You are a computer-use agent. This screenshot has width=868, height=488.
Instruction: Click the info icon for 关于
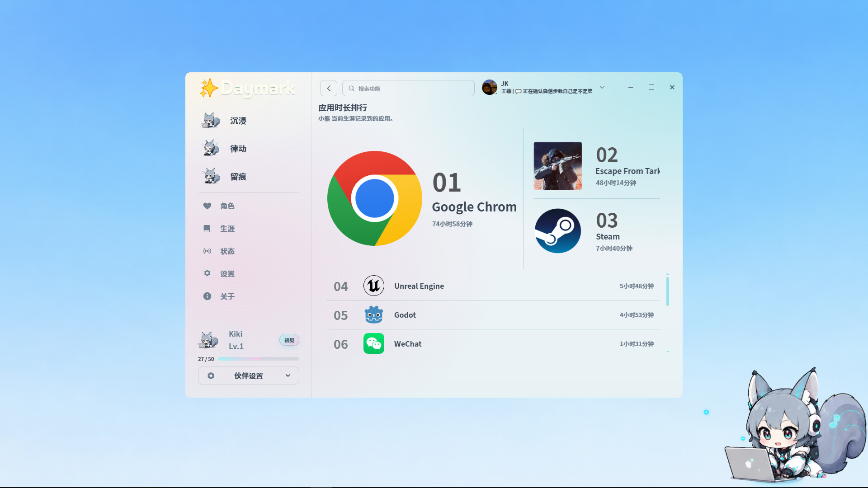coord(207,296)
